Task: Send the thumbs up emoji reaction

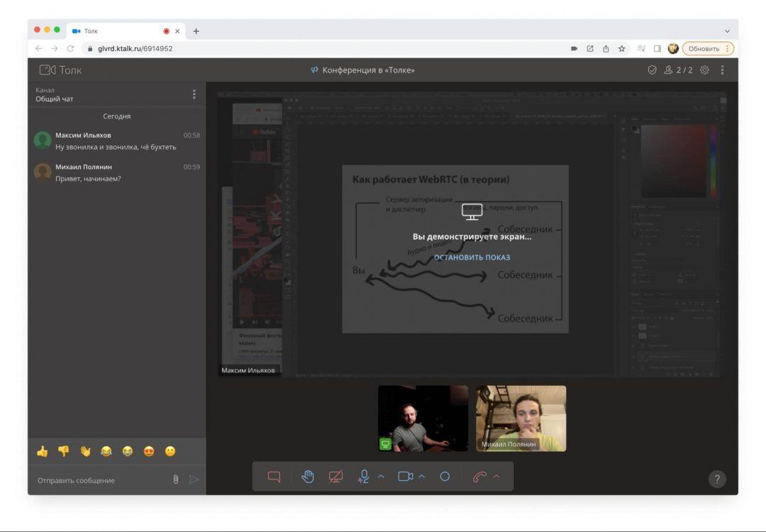Action: tap(43, 451)
